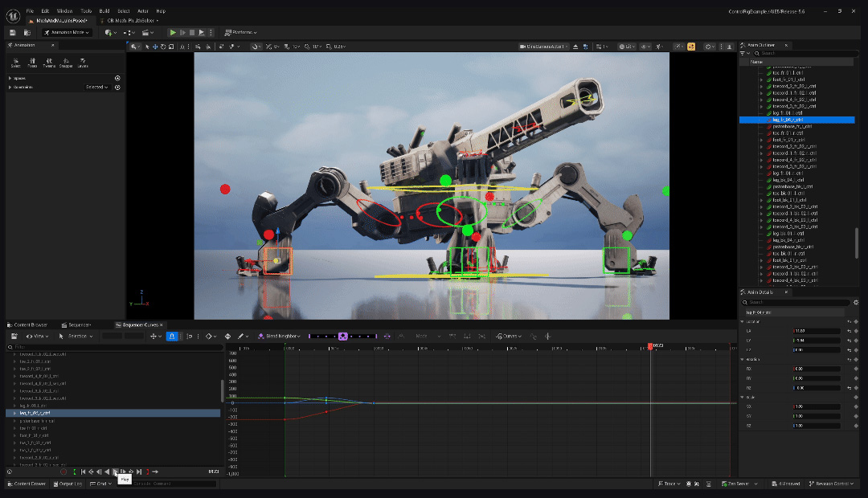Image resolution: width=868 pixels, height=498 pixels.
Task: Select the translate (move) gizmo tool in viewport
Action: point(154,47)
